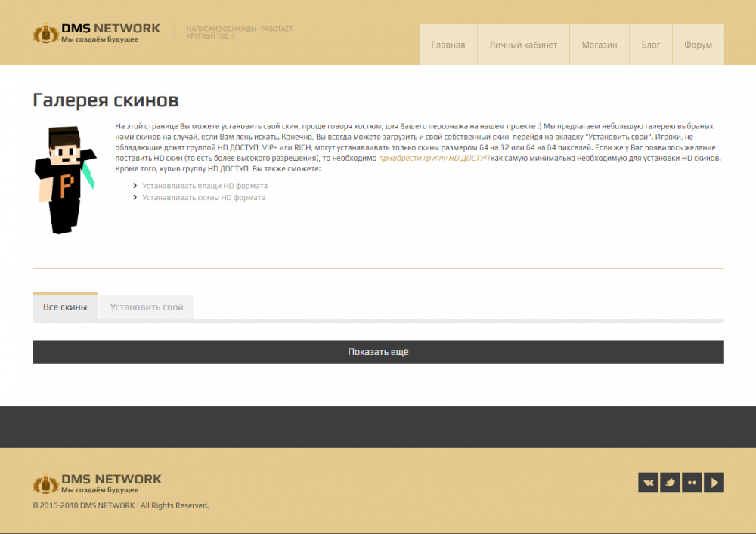The width and height of the screenshot is (756, 534).
Task: Open Личный кабинет in navigation
Action: tap(523, 45)
